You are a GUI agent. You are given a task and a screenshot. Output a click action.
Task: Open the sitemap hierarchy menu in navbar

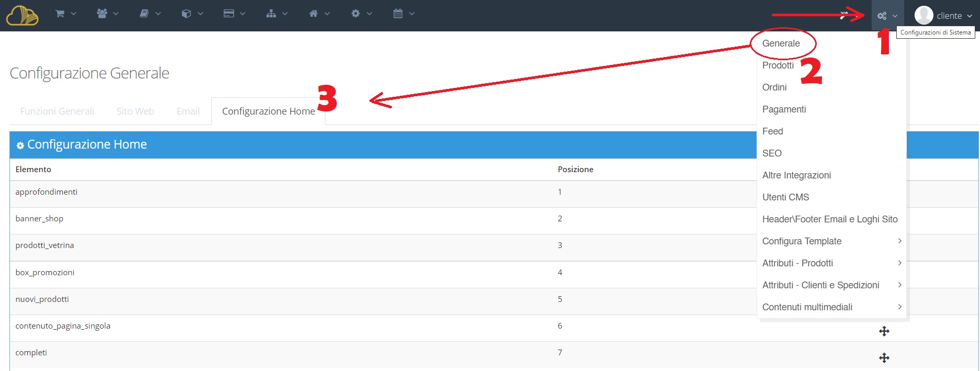tap(277, 14)
